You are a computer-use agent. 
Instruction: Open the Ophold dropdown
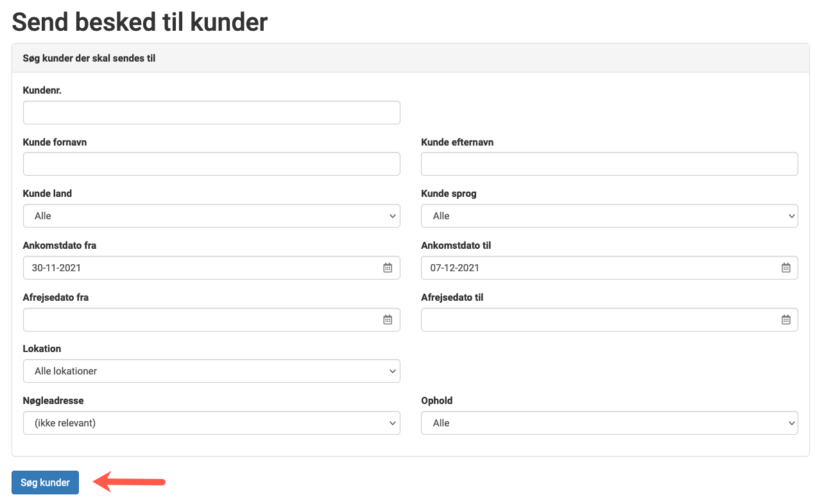(610, 423)
